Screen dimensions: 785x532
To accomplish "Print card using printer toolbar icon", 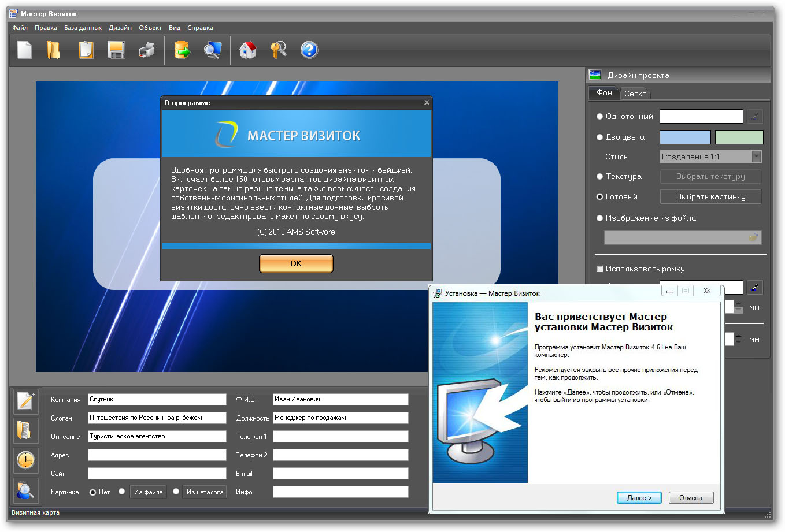I will 147,51.
